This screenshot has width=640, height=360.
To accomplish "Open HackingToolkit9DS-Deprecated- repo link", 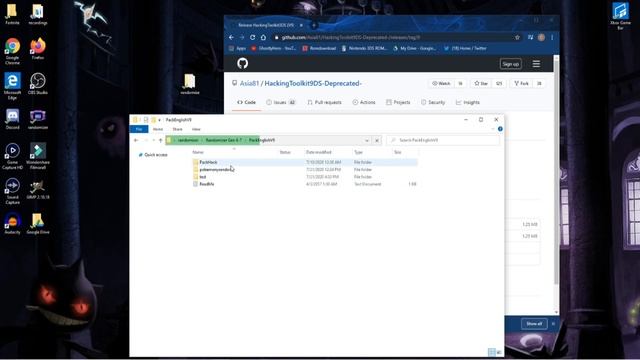I will (x=313, y=83).
